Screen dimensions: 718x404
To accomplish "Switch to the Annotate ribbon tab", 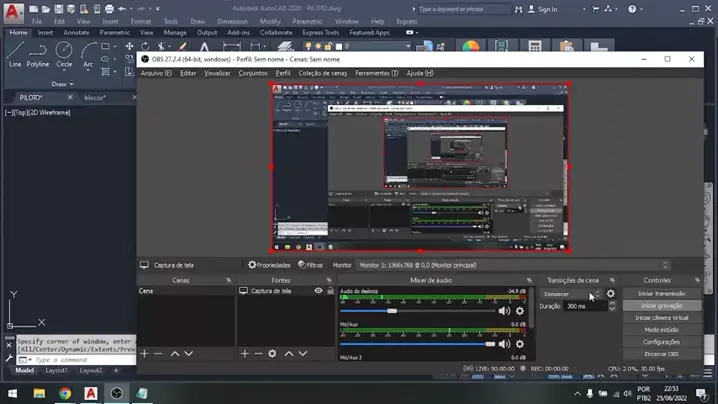I will [x=76, y=32].
